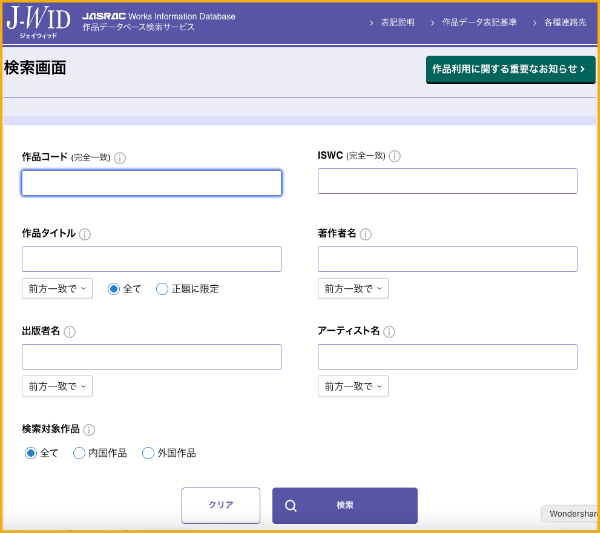600x533 pixels.
Task: Choose 内国作品 radio option
Action: (x=79, y=453)
